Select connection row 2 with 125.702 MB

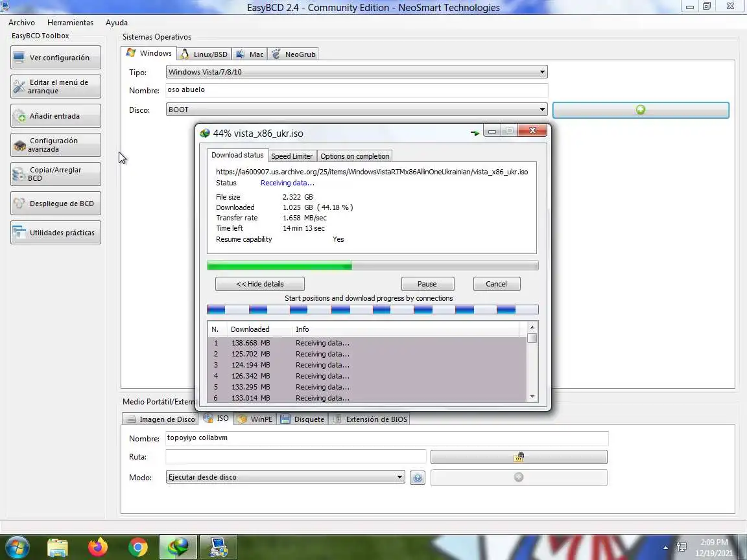pos(367,354)
